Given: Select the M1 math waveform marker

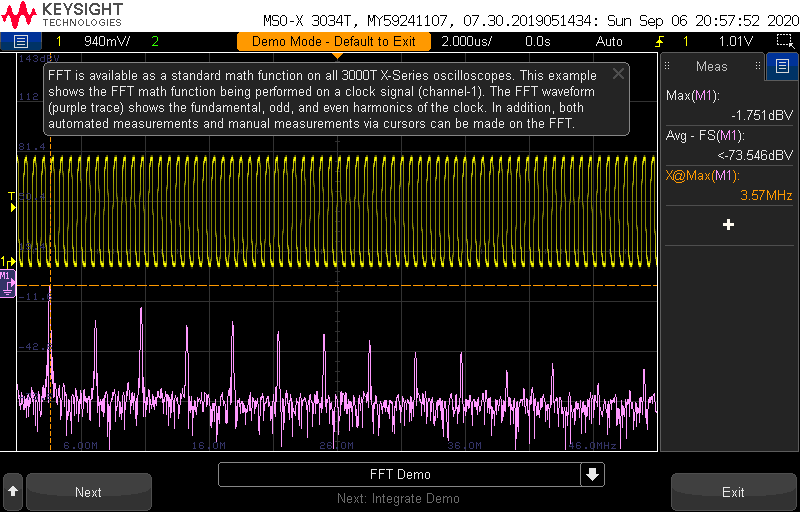Looking at the screenshot, I should (6, 276).
